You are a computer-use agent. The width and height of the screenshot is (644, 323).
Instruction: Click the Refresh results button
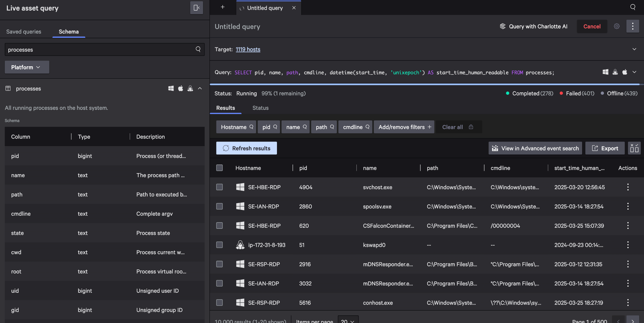click(x=247, y=148)
